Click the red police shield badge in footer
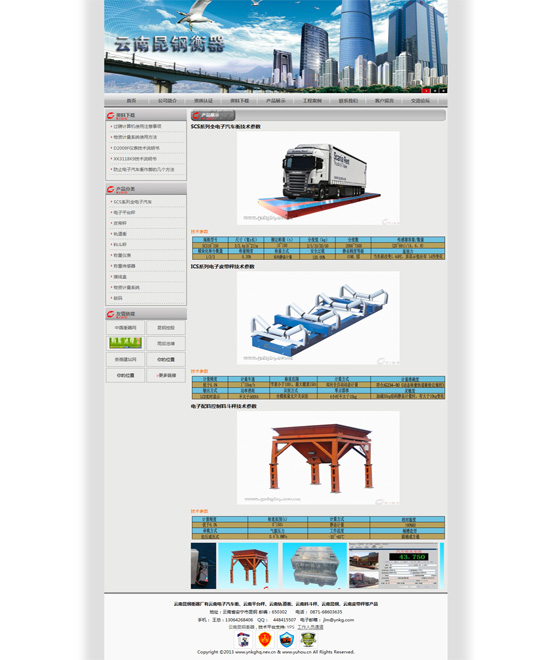Image resolution: width=550 pixels, height=660 pixels. point(264,639)
